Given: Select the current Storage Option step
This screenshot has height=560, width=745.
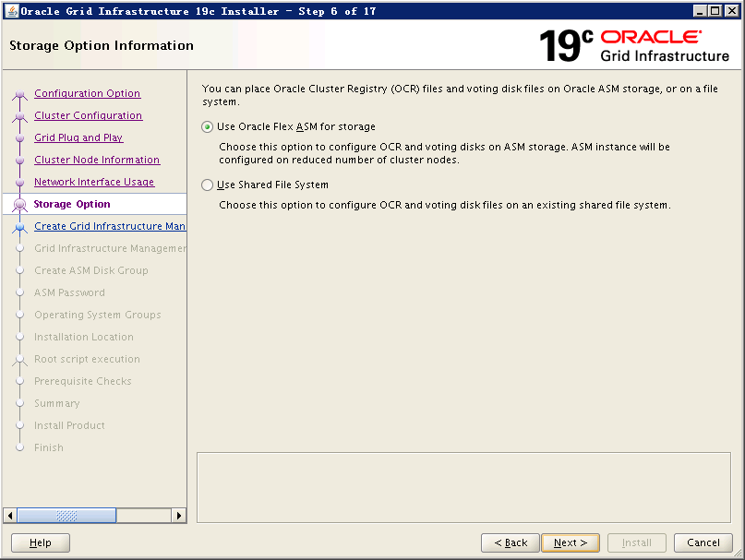Looking at the screenshot, I should [72, 204].
